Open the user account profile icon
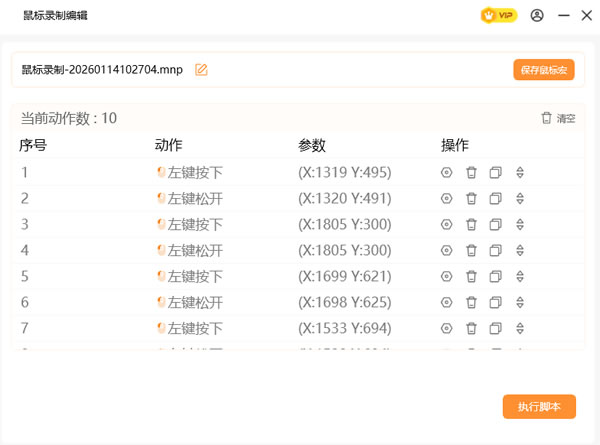Viewport: 600px width, 445px height. (x=538, y=15)
